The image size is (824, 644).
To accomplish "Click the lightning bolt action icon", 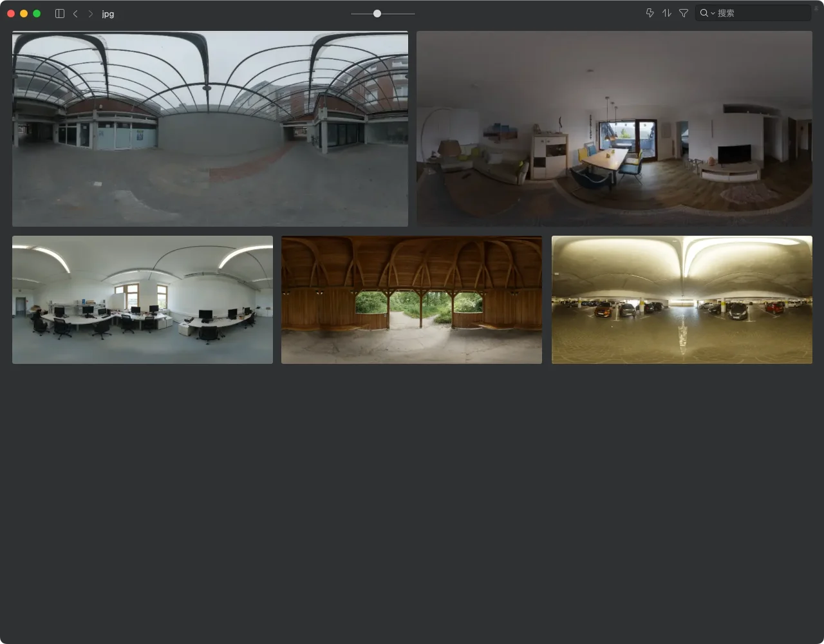I will coord(650,13).
